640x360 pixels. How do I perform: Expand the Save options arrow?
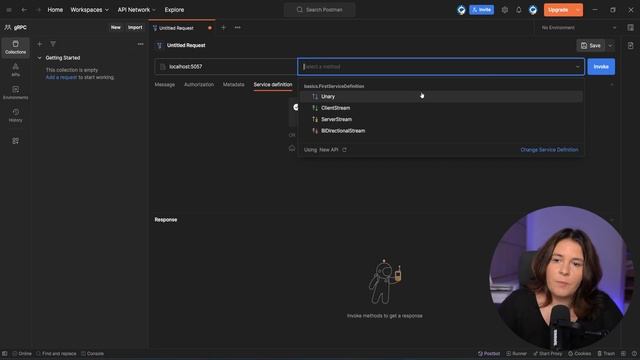tap(610, 46)
